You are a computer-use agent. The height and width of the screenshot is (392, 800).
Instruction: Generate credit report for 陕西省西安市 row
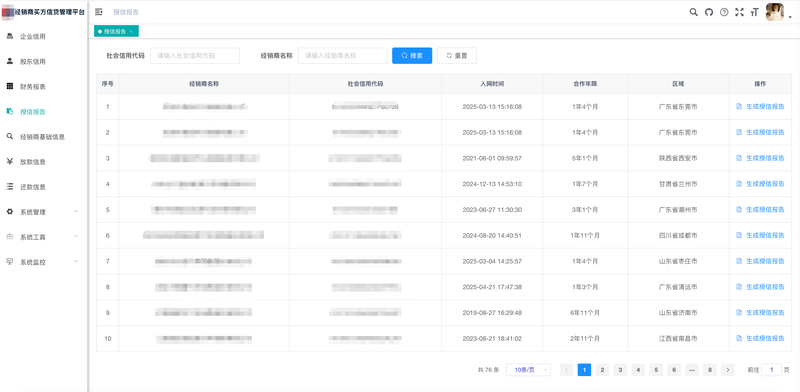(x=760, y=158)
